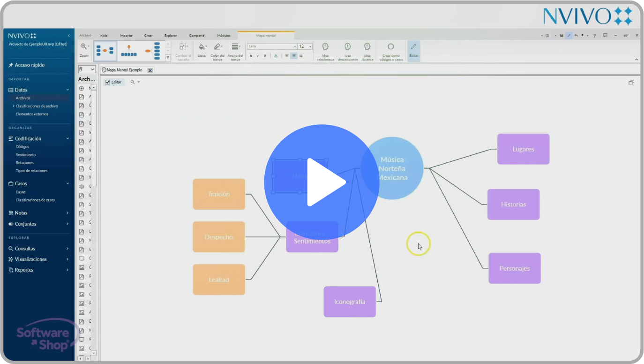Toggle underline text formatting
The width and height of the screenshot is (644, 364).
[265, 56]
